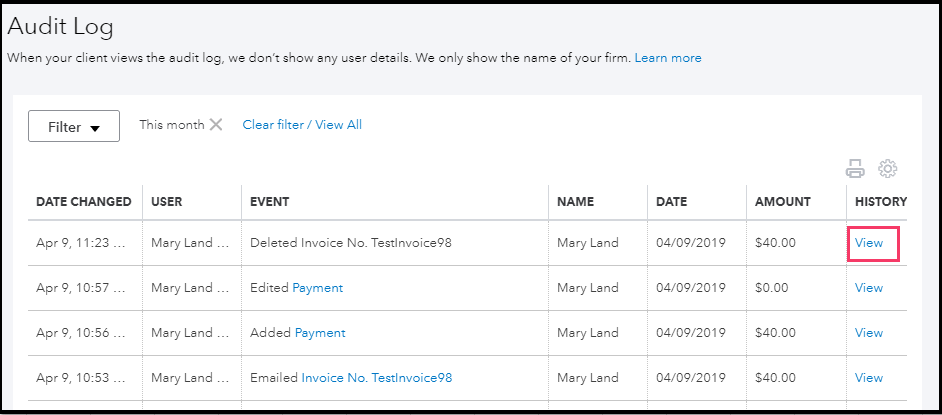
Task: Sort by Date Changed column header
Action: [x=84, y=202]
